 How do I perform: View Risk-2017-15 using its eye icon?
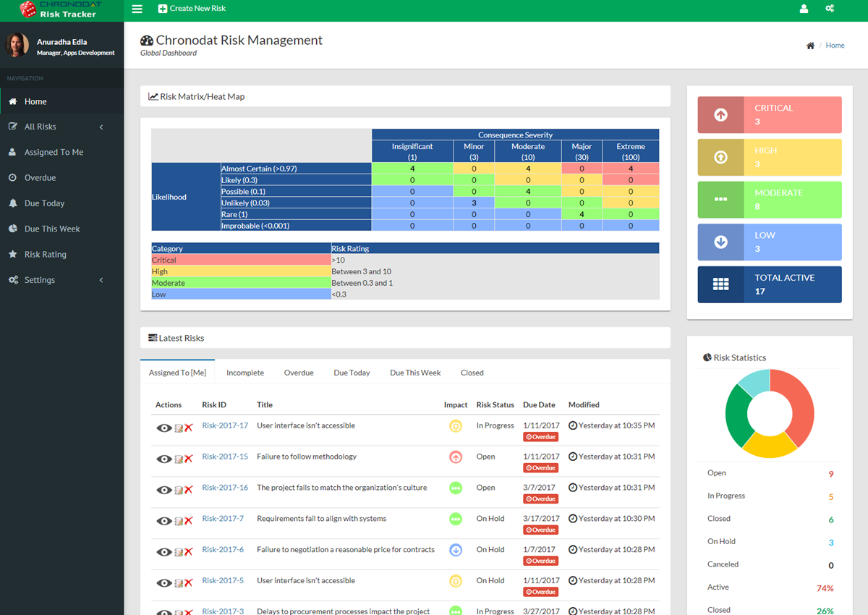coord(164,459)
